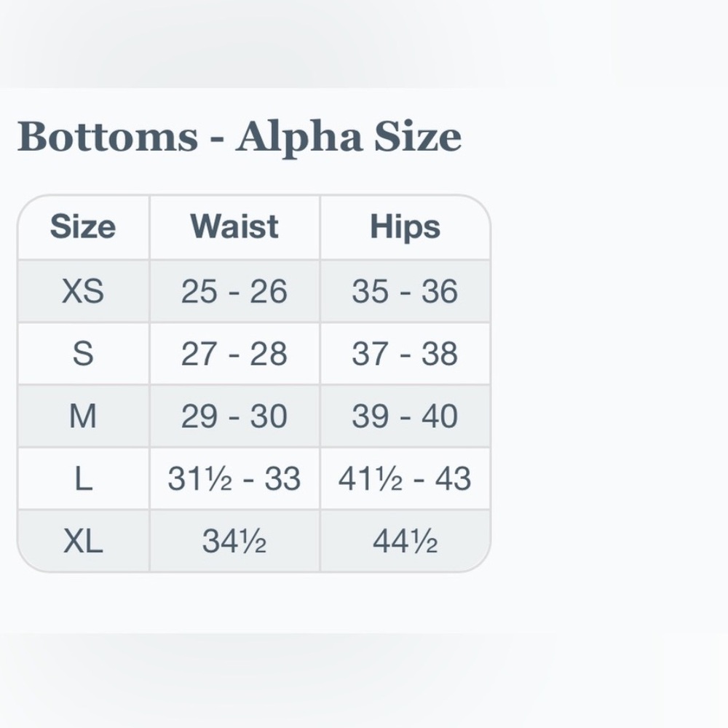Click the L size cell

(x=83, y=479)
